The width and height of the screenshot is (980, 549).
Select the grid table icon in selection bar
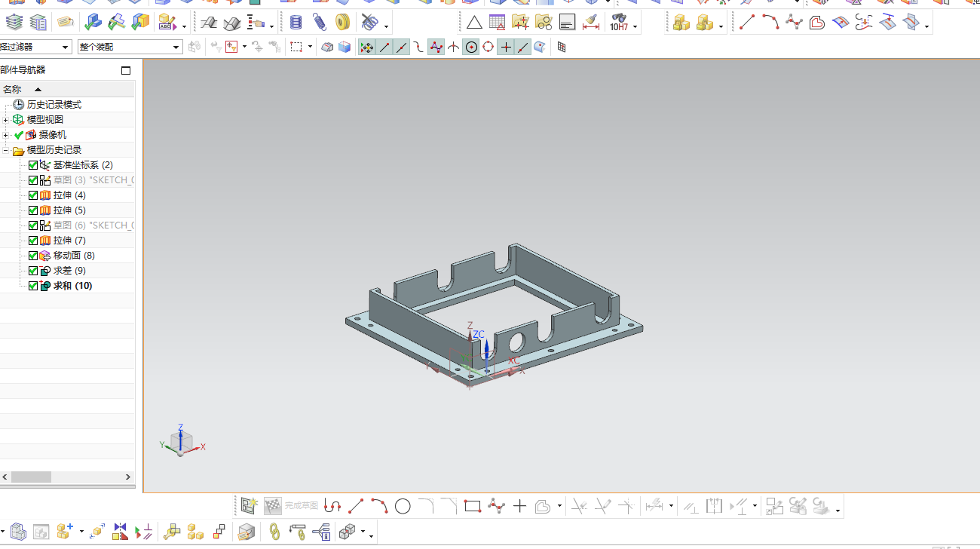point(562,47)
